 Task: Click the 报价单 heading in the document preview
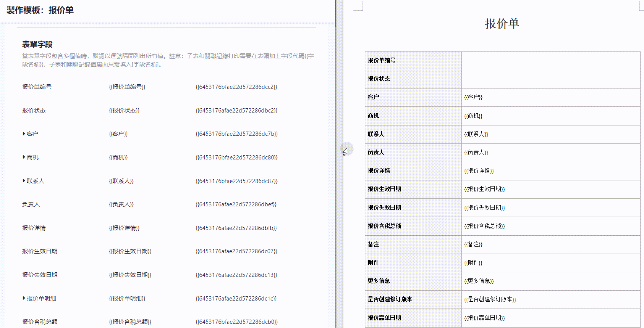pos(502,24)
